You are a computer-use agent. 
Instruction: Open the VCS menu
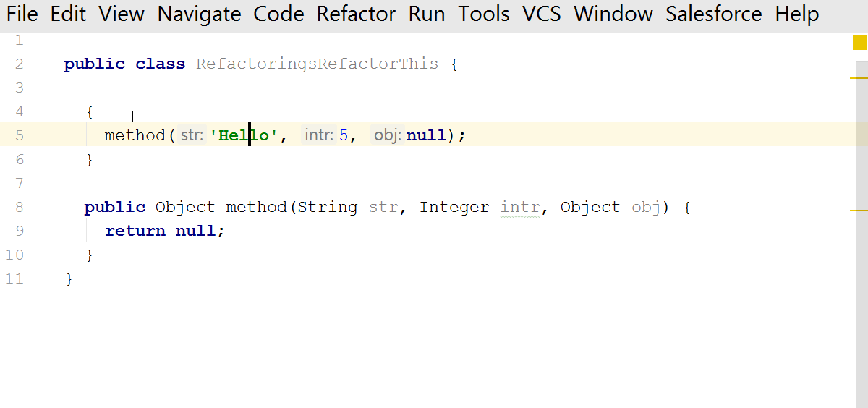(x=542, y=14)
